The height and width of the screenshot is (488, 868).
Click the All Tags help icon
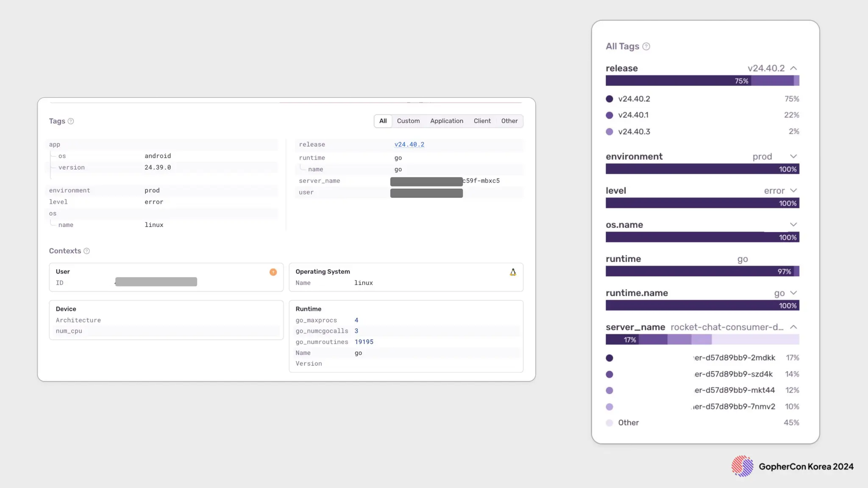coord(646,47)
